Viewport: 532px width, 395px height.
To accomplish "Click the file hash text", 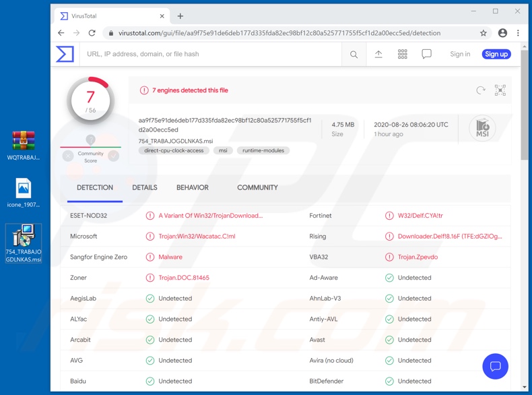I will (x=225, y=125).
